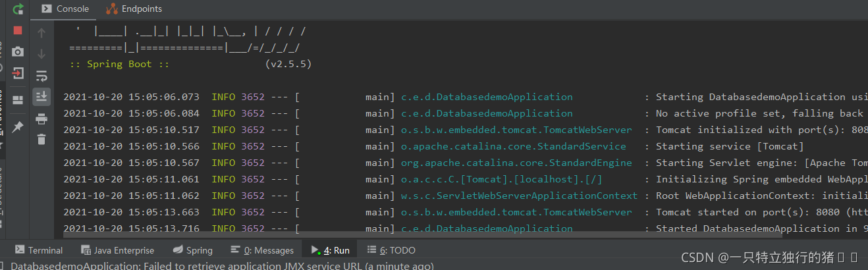Click the Spring Boot version text v2.5.5

(x=288, y=64)
